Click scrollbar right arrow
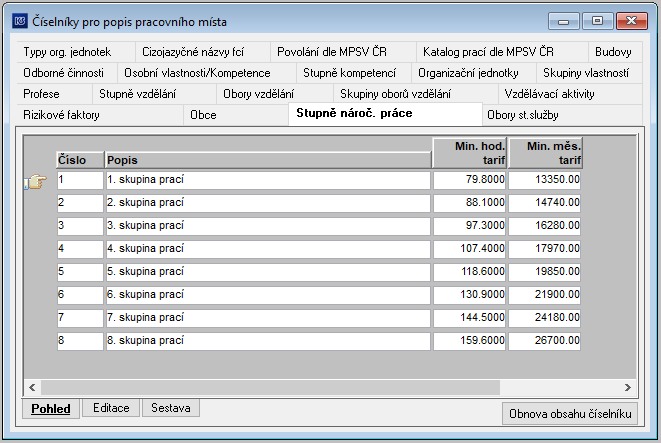Screen dimensions: 661x443 [x=628, y=387]
